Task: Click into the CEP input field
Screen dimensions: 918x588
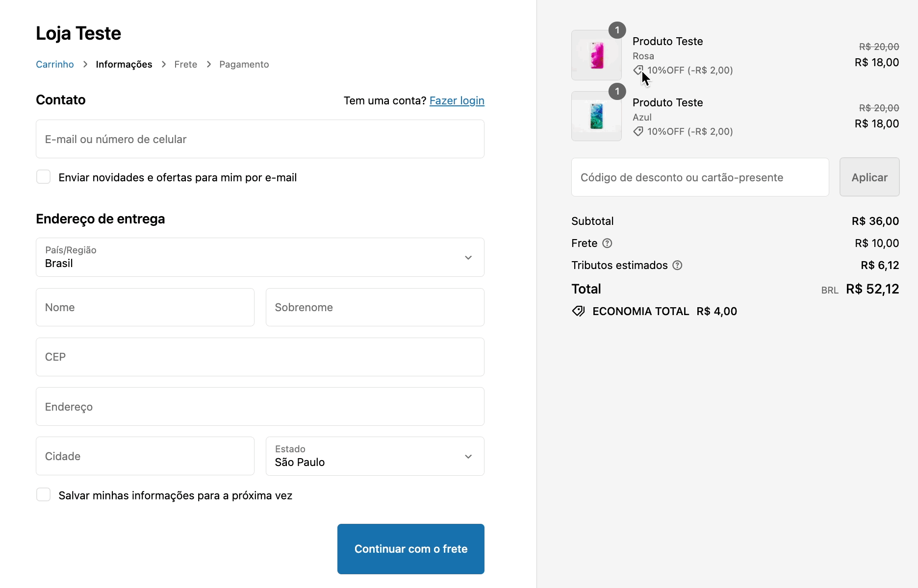Action: click(x=260, y=357)
